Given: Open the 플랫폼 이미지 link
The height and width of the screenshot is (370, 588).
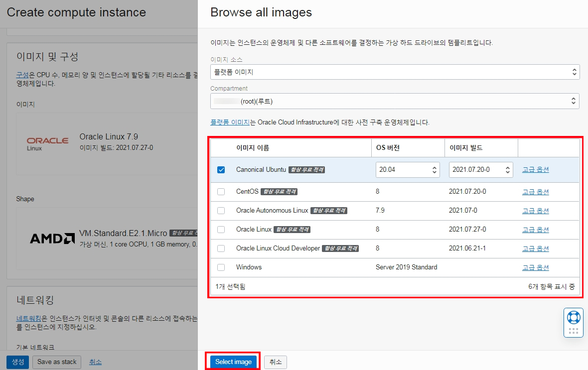Looking at the screenshot, I should coord(230,122).
